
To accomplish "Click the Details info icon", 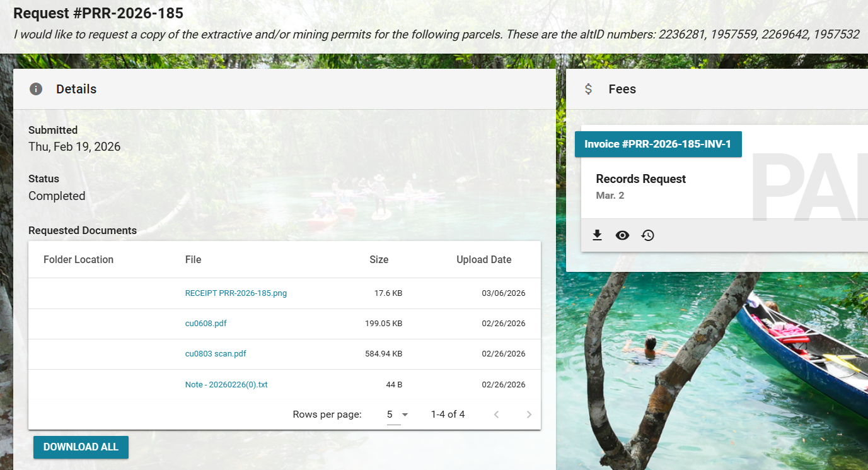I will coord(36,89).
